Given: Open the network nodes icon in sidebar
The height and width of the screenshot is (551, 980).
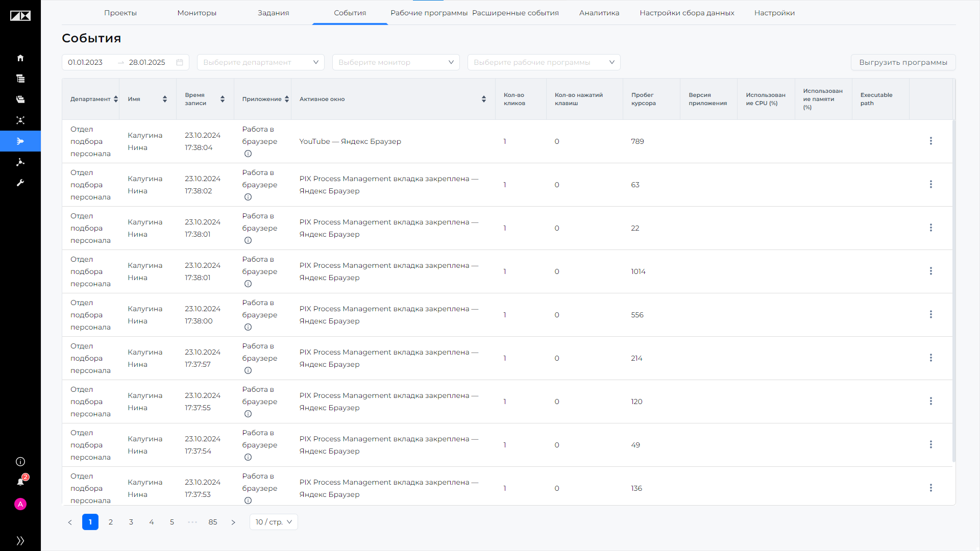Looking at the screenshot, I should point(20,120).
